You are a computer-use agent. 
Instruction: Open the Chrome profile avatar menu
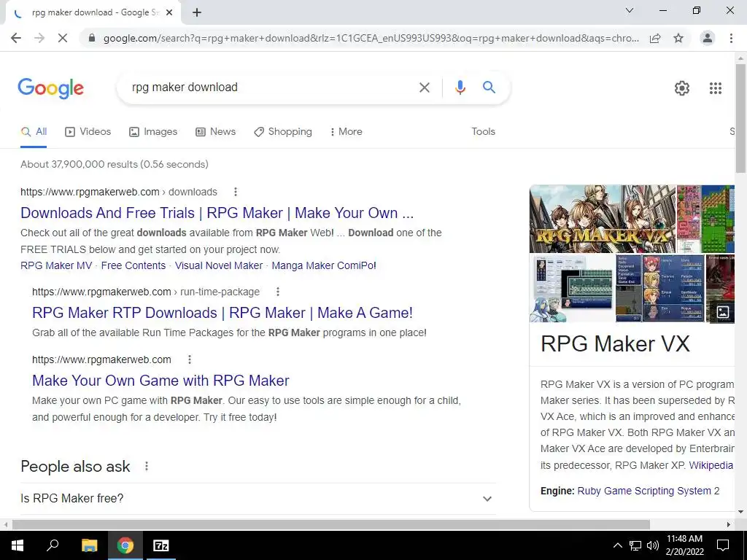708,38
